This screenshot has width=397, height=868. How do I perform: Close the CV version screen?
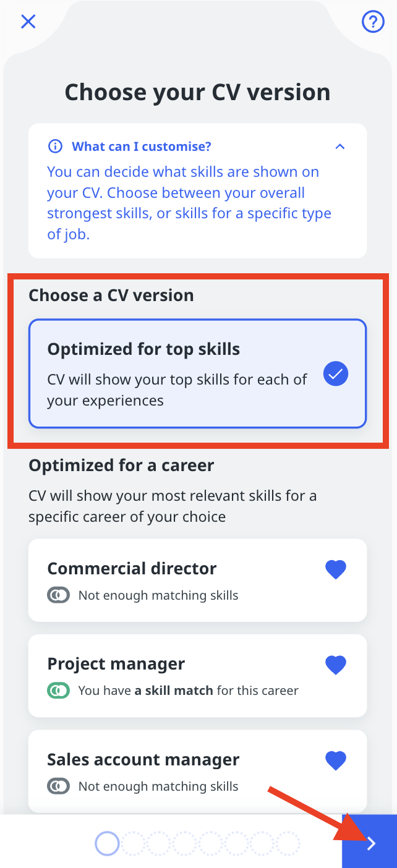coord(28,22)
